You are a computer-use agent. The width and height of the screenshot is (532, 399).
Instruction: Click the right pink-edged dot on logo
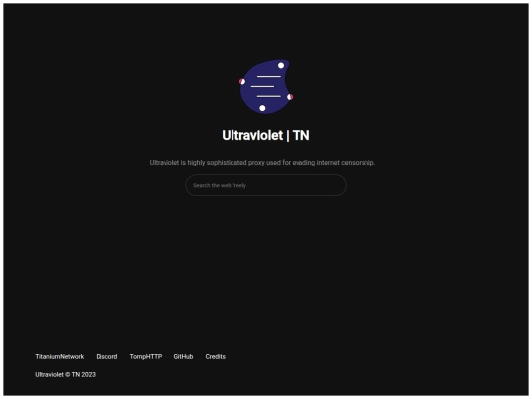290,97
